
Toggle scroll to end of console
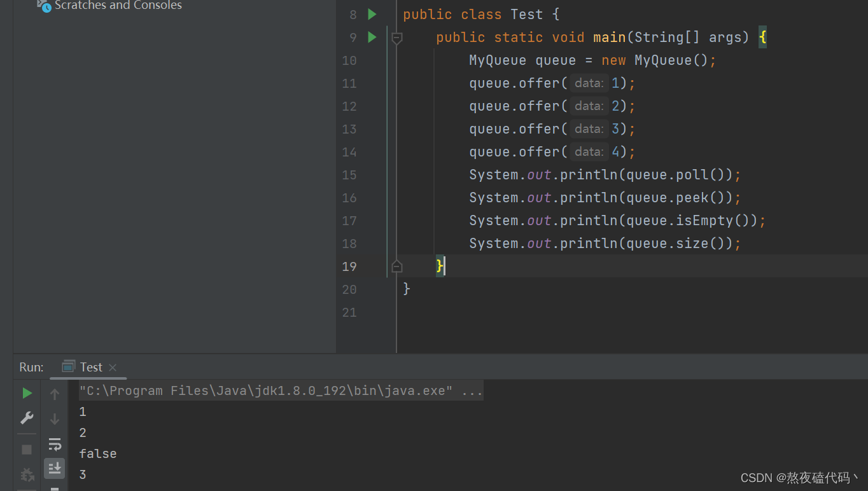[x=55, y=469]
